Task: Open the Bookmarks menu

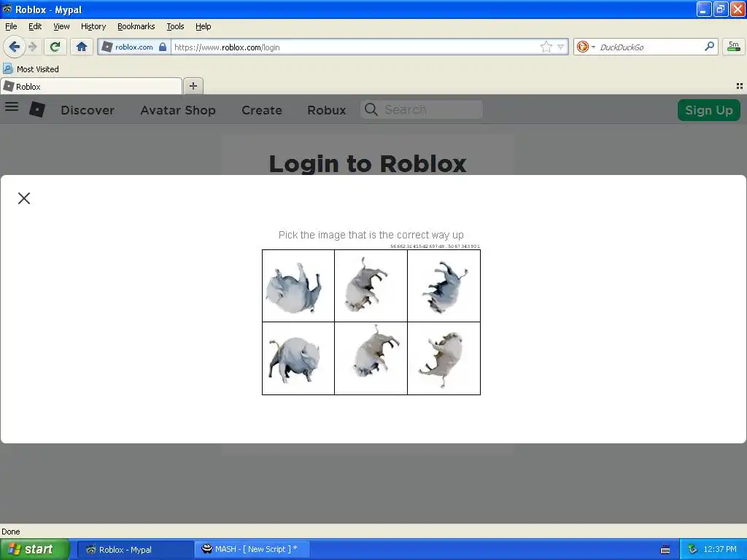Action: coord(136,26)
